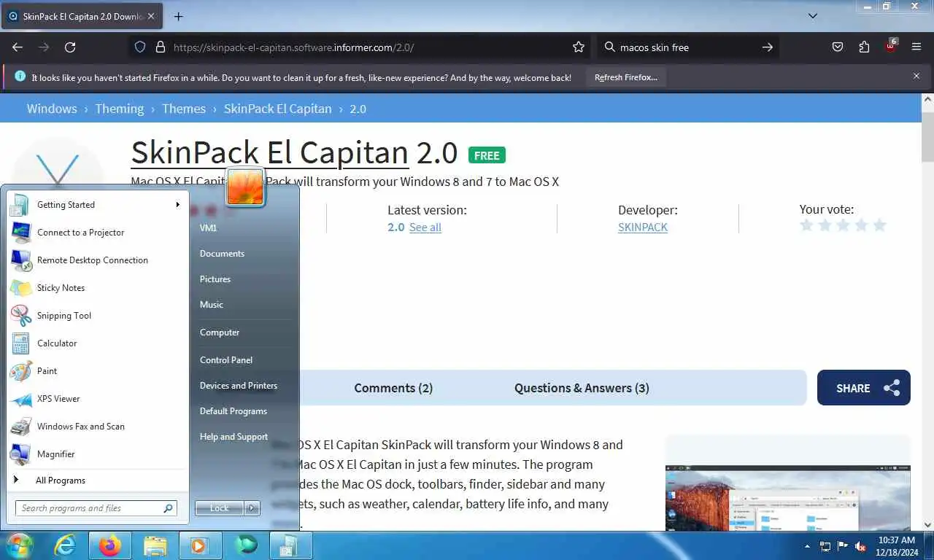Click the Refresh Firefox button
This screenshot has width=934, height=560.
point(626,77)
